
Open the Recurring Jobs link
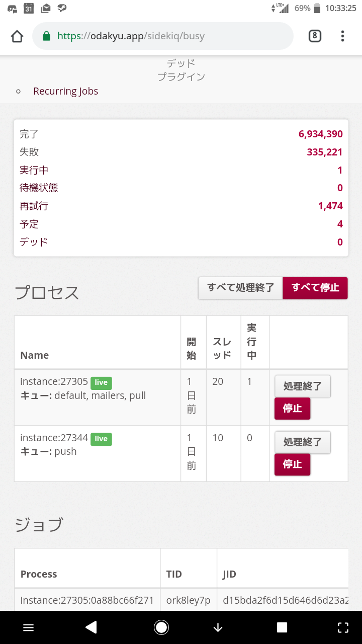coord(65,91)
